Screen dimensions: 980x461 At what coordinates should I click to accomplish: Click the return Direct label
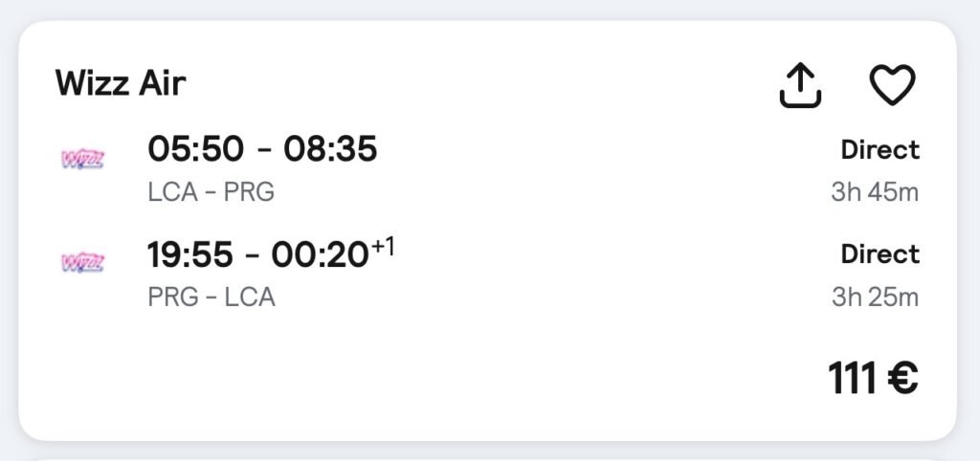coord(880,254)
